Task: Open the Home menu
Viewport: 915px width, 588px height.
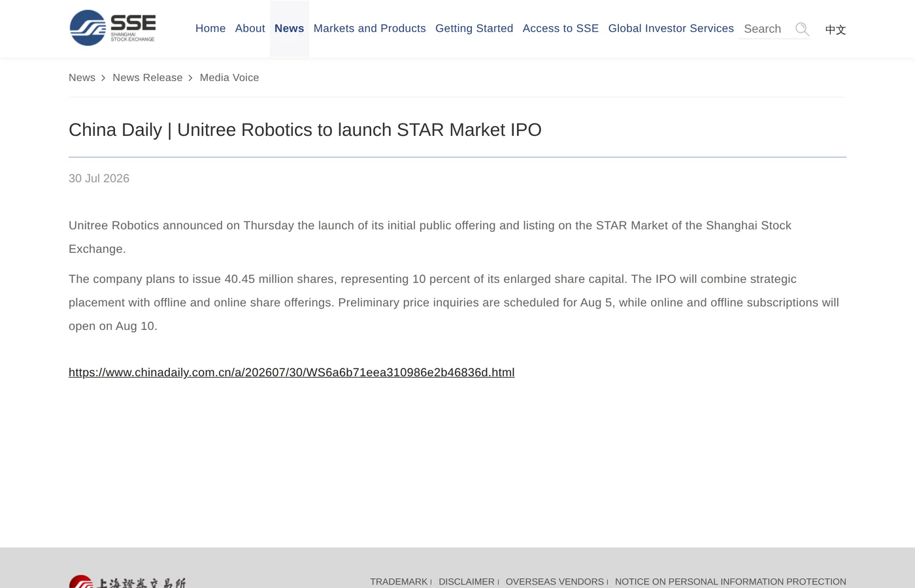Action: pos(210,28)
